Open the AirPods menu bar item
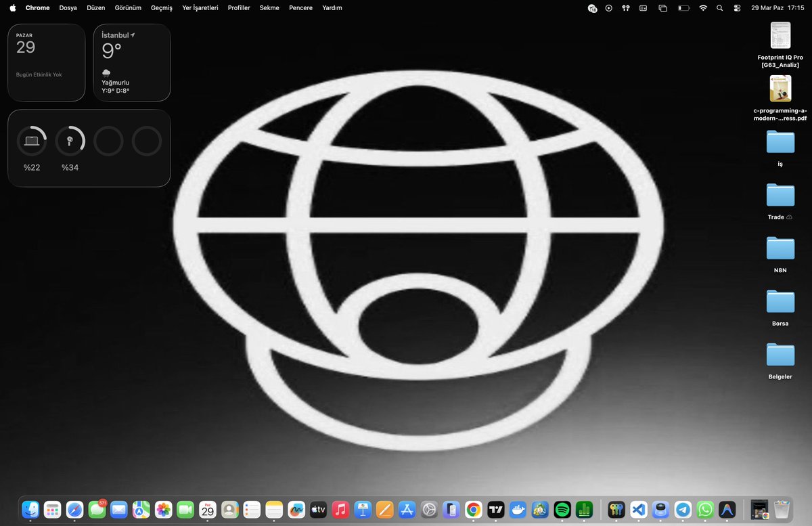Image resolution: width=812 pixels, height=526 pixels. [626, 7]
